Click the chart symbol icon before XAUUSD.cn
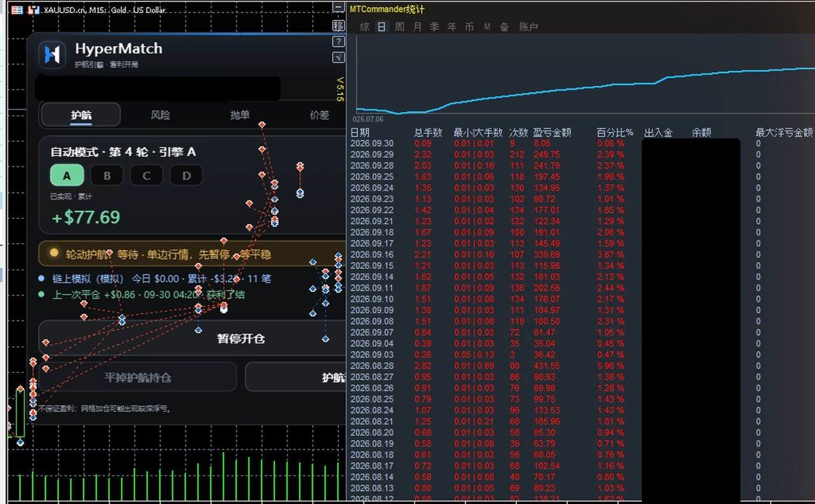The height and width of the screenshot is (504, 815). point(33,10)
